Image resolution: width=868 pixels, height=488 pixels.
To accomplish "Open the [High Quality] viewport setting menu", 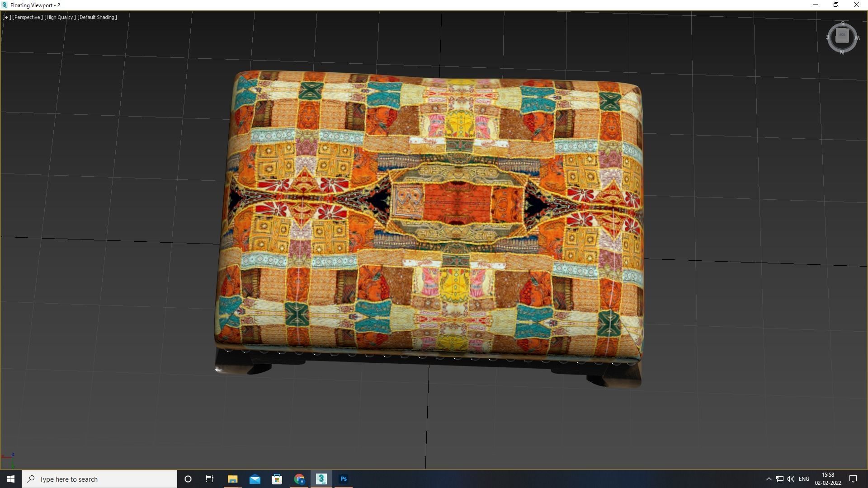I will click(60, 17).
